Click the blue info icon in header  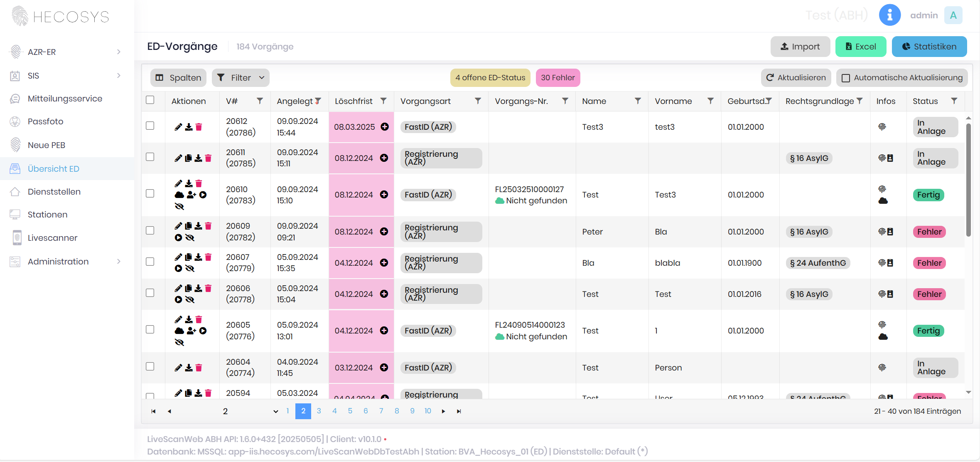889,15
